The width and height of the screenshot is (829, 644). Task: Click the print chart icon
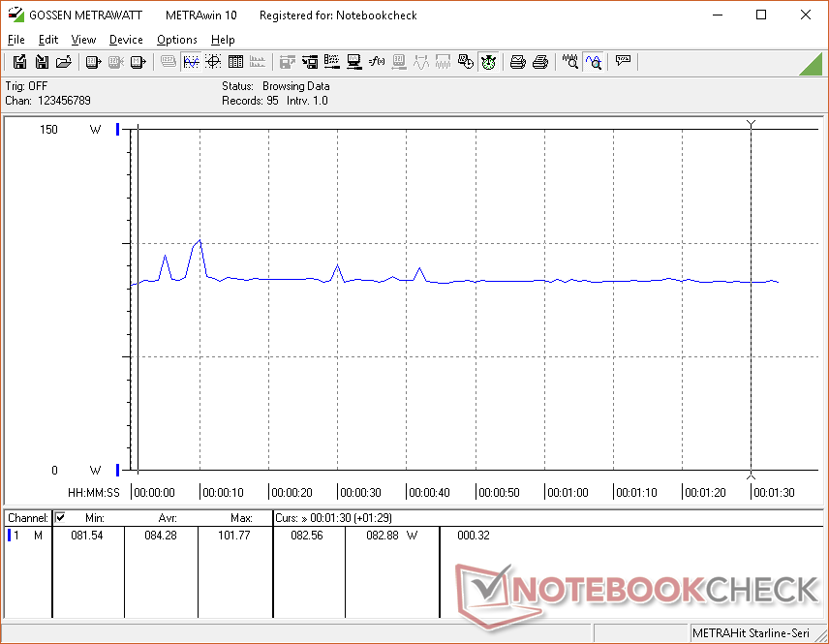tap(517, 62)
